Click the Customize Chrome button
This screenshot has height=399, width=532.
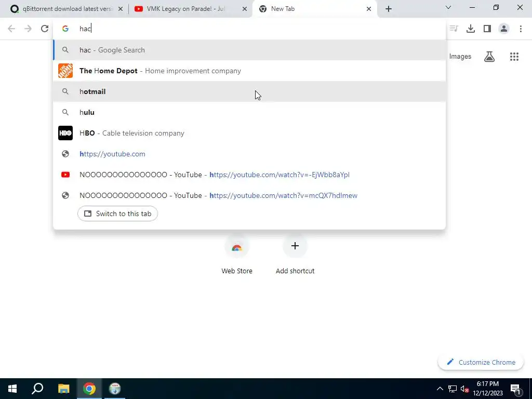[x=481, y=362]
